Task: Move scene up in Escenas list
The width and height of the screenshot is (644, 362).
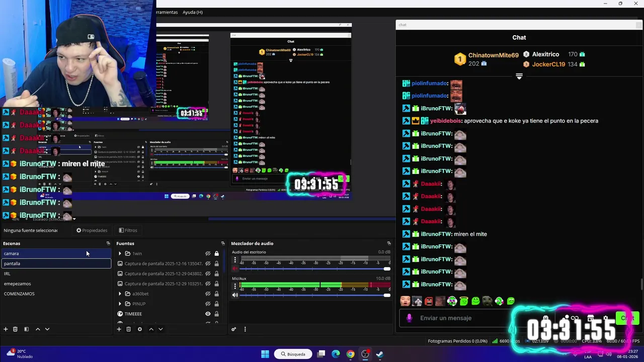Action: (x=37, y=329)
